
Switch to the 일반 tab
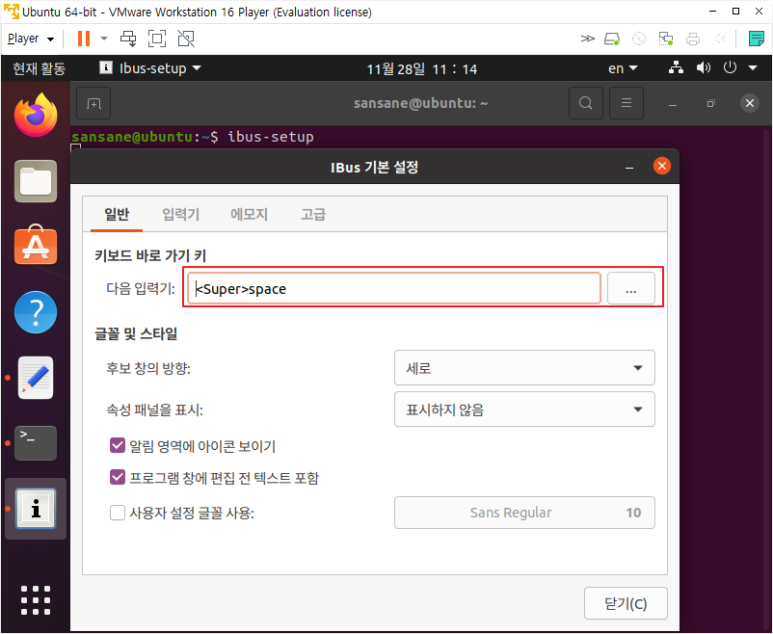[117, 214]
